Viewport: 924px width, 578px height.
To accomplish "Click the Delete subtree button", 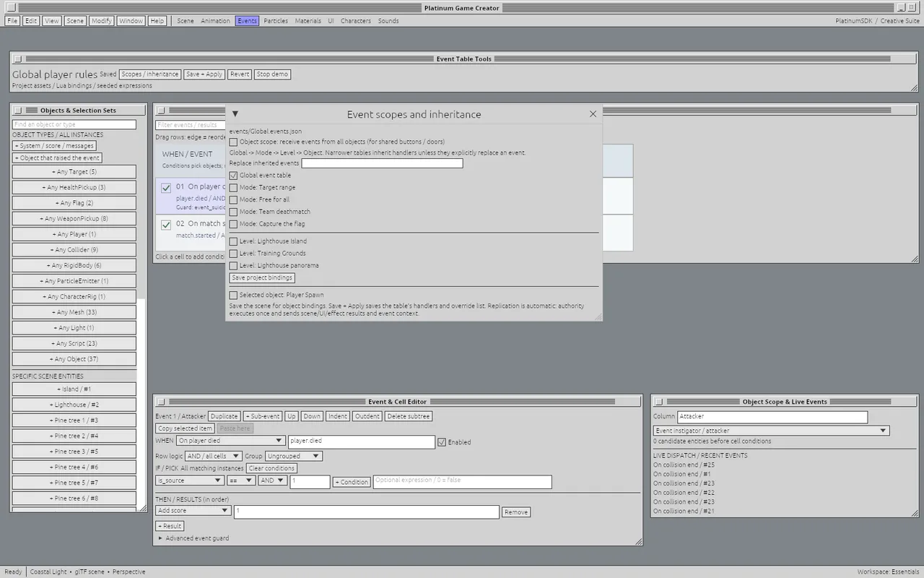I will click(409, 416).
